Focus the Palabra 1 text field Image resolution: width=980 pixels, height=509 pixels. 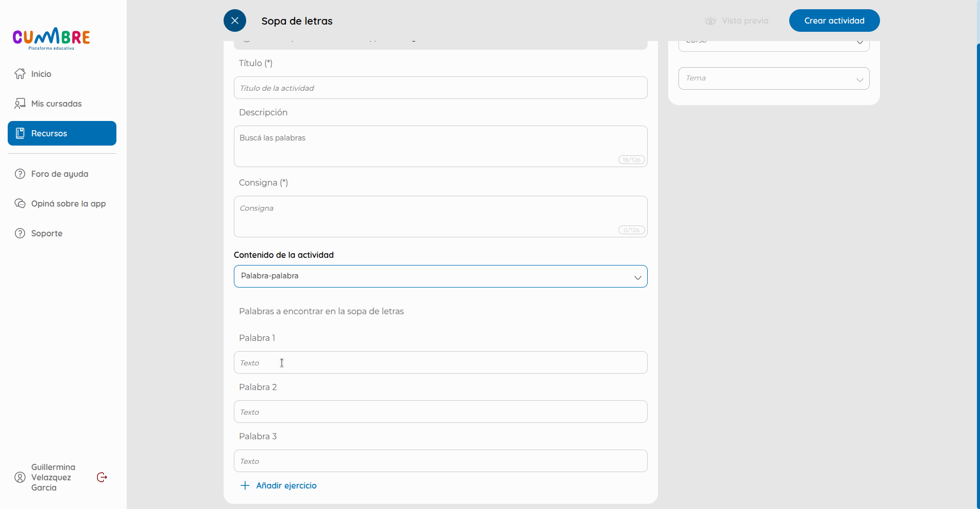(441, 362)
